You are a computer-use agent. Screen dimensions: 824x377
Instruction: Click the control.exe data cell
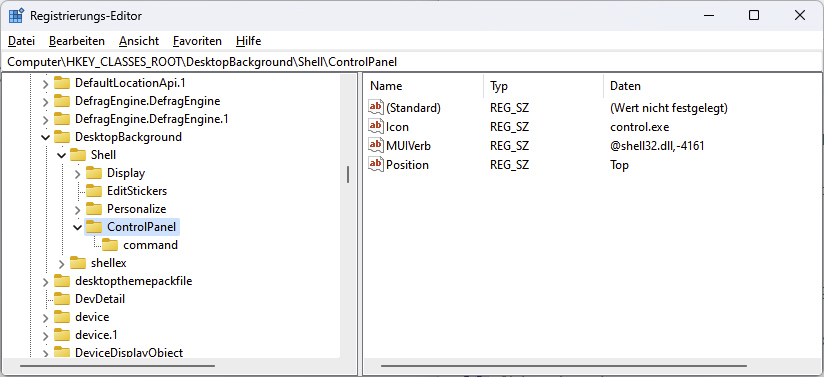coord(640,127)
